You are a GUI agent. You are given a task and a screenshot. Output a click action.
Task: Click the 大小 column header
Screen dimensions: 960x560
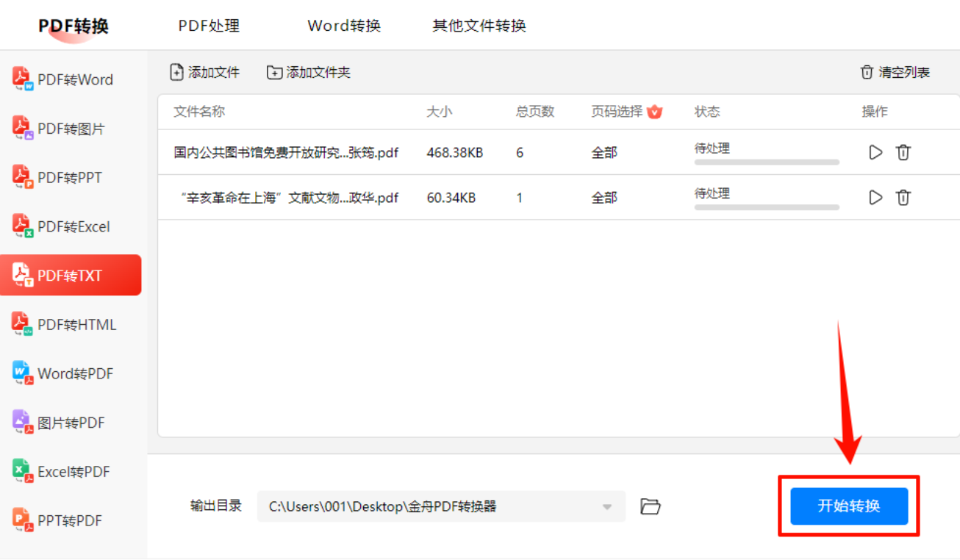pos(440,112)
